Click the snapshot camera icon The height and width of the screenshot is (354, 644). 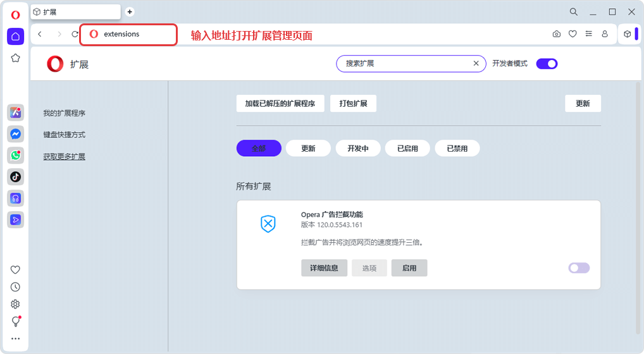click(556, 34)
